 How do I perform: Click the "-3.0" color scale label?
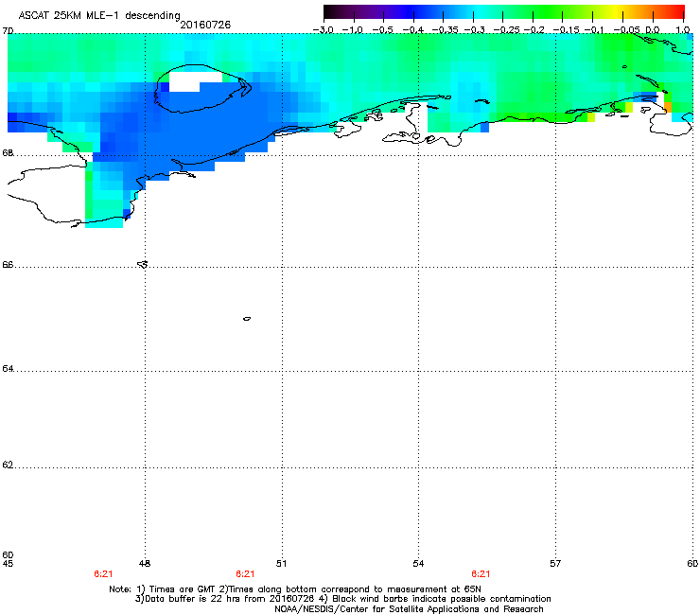[x=323, y=30]
